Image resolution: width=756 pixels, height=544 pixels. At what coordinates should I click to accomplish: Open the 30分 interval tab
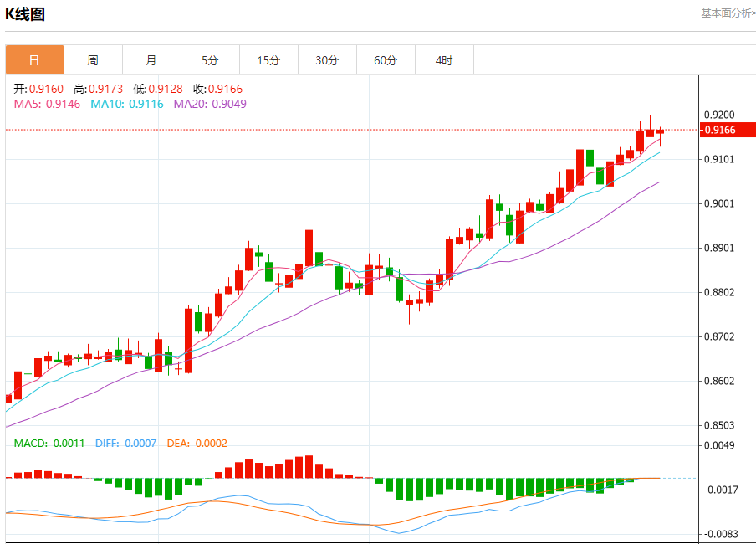(x=327, y=60)
